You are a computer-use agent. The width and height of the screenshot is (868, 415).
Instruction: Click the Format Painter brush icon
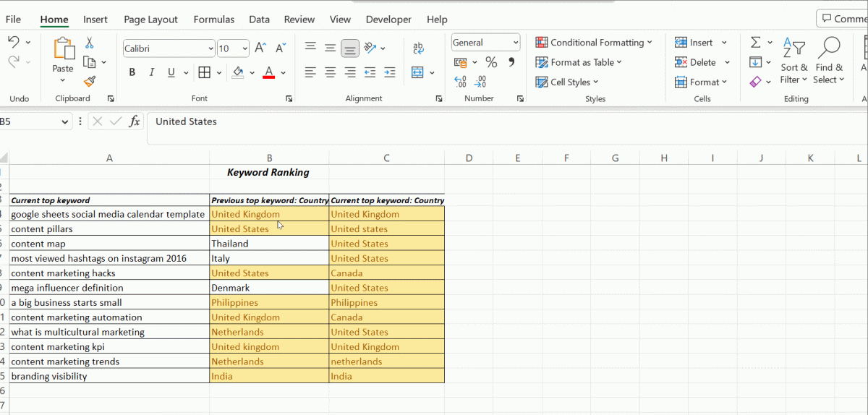(x=90, y=82)
